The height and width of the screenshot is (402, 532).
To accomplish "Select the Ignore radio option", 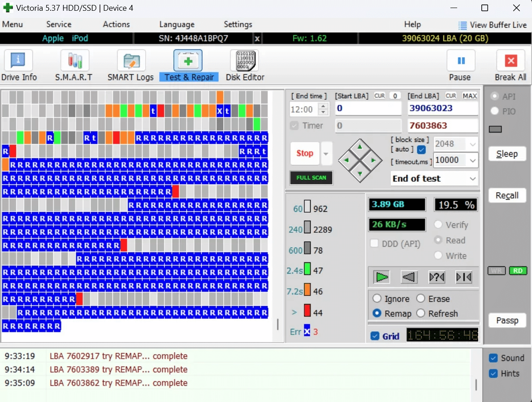I will [377, 299].
